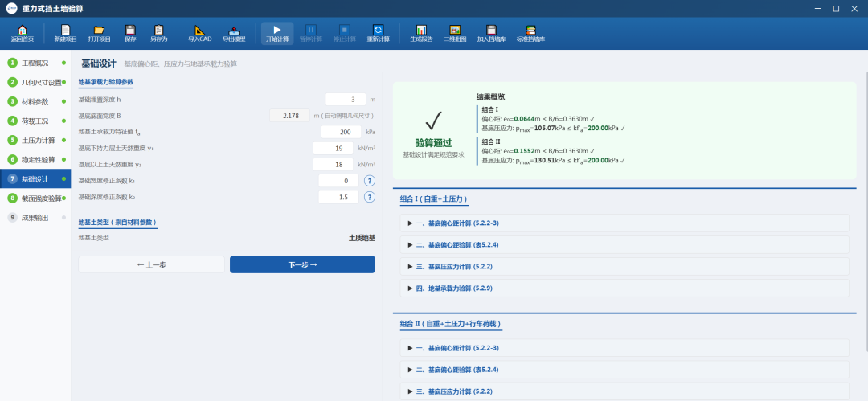Viewport: 868px width, 401px height.
Task: Click the 土质地基 value text
Action: tap(362, 238)
